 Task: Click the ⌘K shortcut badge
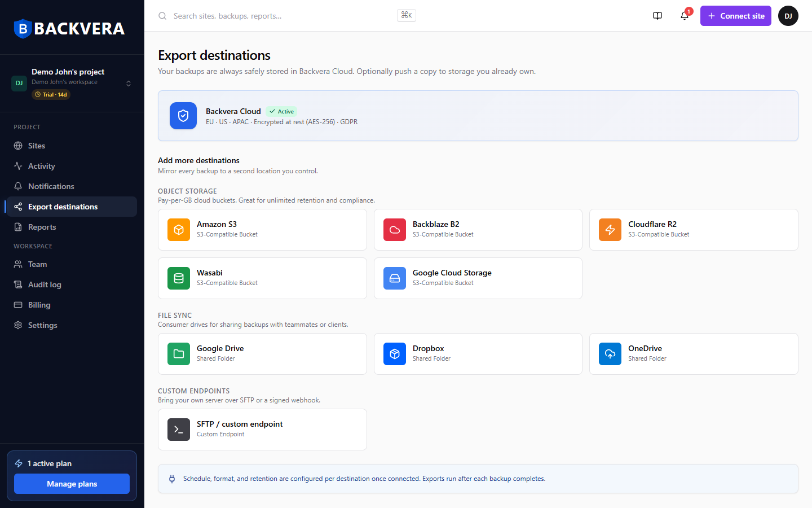(407, 15)
